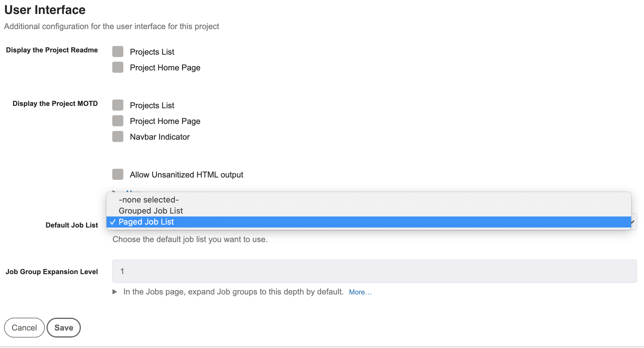Click the Default Job List dropdown arrow
Viewport: 644px width, 348px height.
click(x=633, y=222)
